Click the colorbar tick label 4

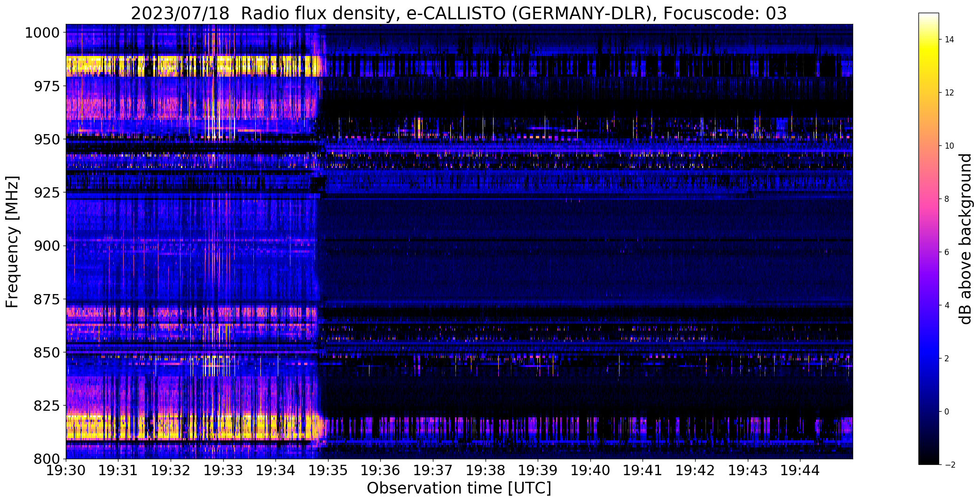[x=947, y=305]
